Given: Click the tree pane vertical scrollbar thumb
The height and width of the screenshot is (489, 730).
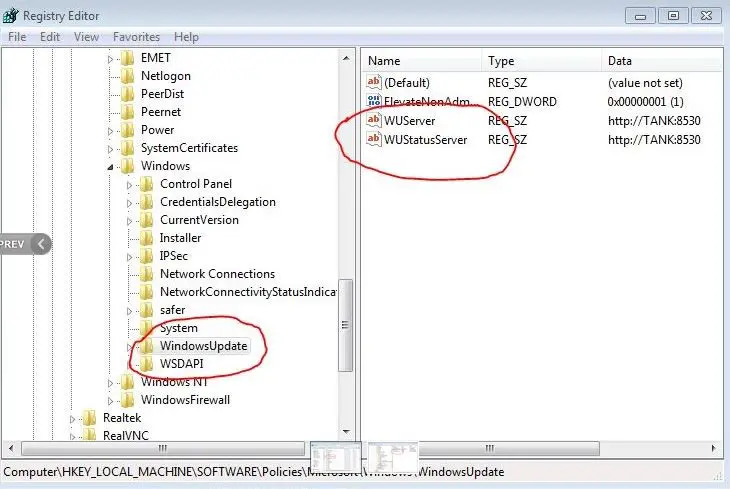Looking at the screenshot, I should point(345,325).
